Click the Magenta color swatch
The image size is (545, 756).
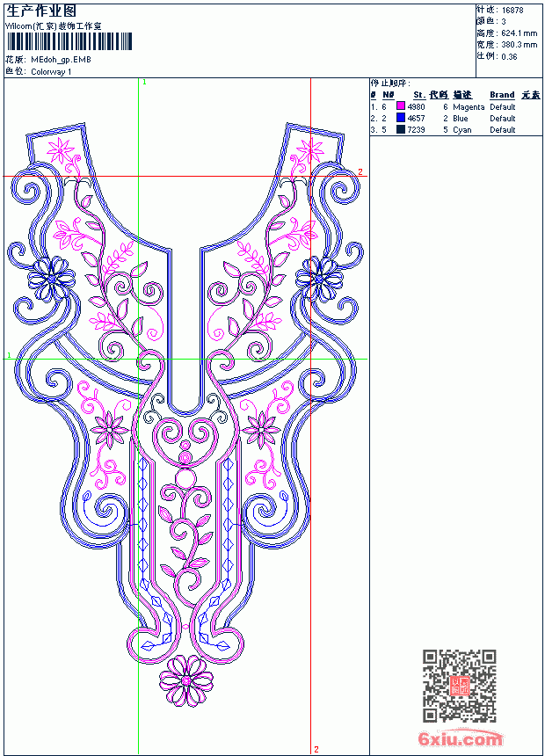[x=400, y=105]
